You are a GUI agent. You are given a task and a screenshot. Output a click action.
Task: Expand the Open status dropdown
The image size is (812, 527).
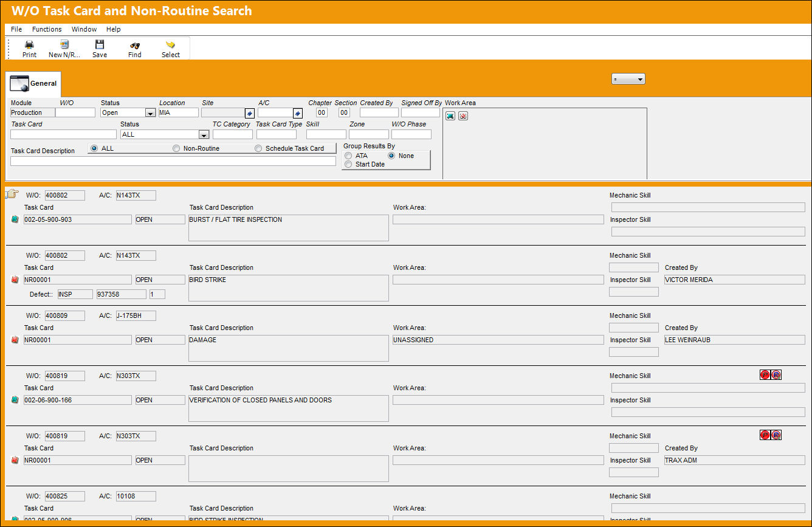[150, 113]
